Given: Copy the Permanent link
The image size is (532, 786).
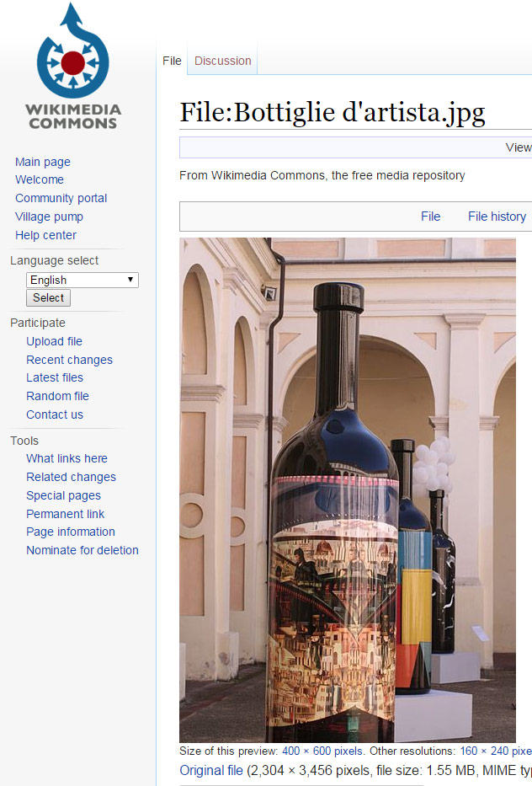Looking at the screenshot, I should coord(65,514).
